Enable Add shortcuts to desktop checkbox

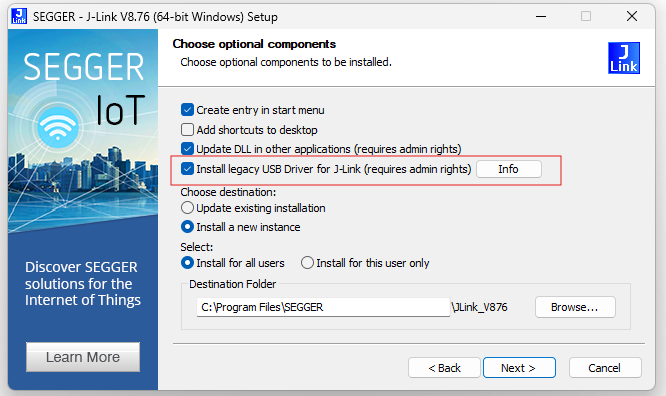point(187,130)
